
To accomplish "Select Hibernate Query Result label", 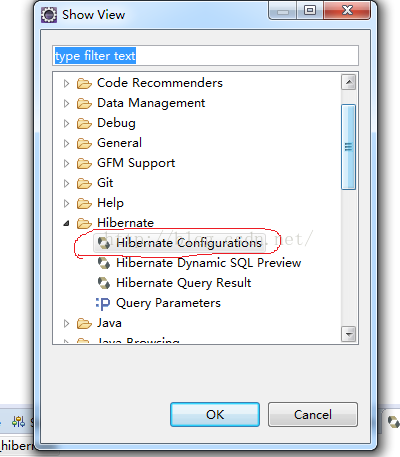I will 183,283.
